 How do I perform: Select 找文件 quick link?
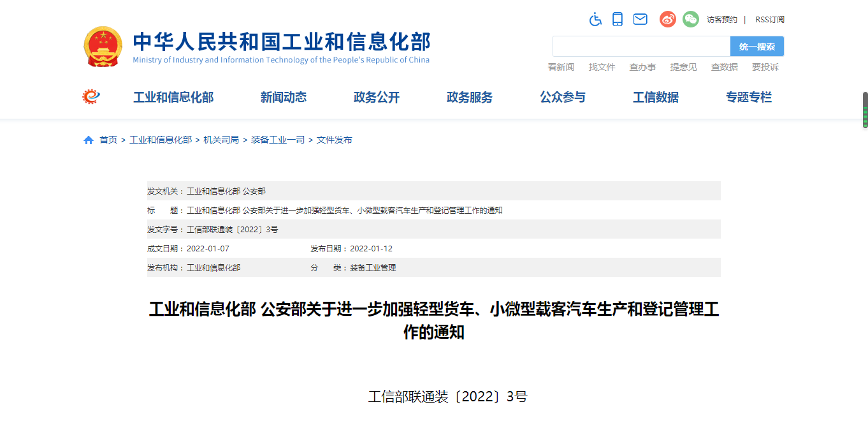(x=602, y=67)
